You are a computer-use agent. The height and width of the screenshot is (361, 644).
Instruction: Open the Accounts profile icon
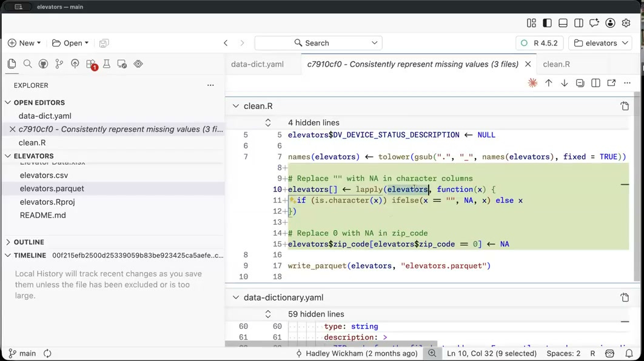pyautogui.click(x=610, y=23)
